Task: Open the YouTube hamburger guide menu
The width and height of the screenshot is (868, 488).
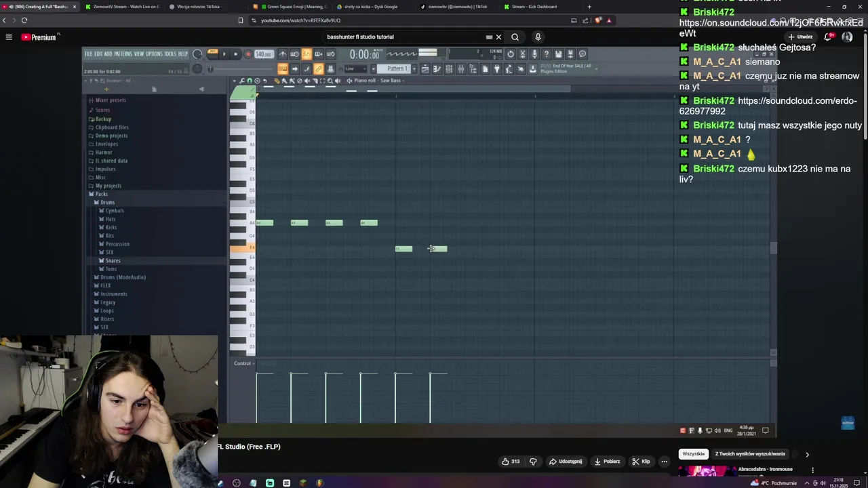Action: point(9,37)
